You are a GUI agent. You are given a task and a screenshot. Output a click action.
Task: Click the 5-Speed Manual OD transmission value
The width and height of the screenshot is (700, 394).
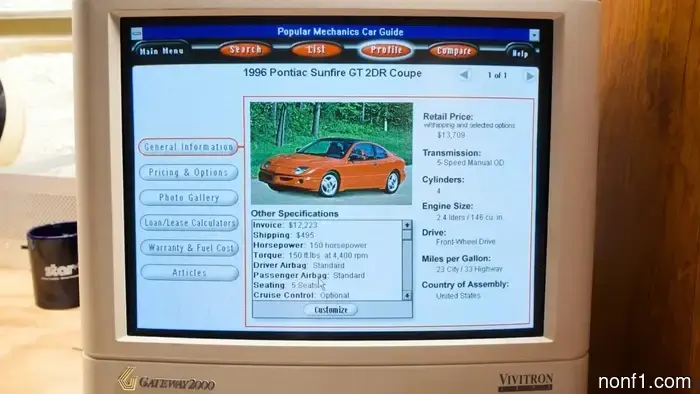click(470, 163)
